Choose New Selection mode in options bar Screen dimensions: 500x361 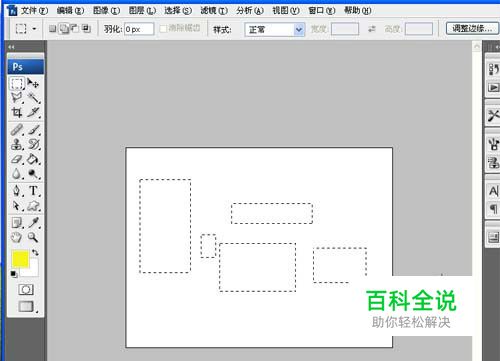(x=53, y=29)
